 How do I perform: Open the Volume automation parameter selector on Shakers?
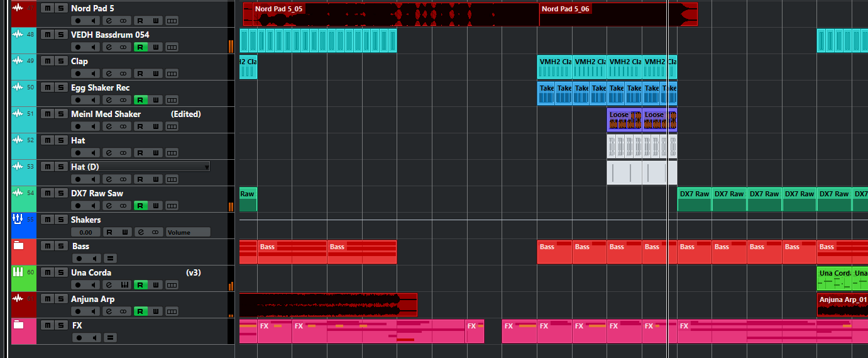(x=188, y=232)
